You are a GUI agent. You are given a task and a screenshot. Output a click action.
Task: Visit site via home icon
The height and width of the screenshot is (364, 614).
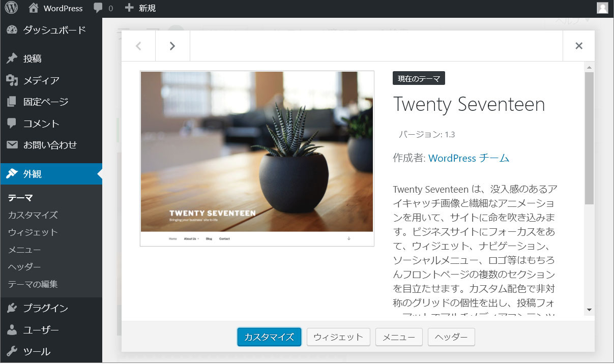34,8
